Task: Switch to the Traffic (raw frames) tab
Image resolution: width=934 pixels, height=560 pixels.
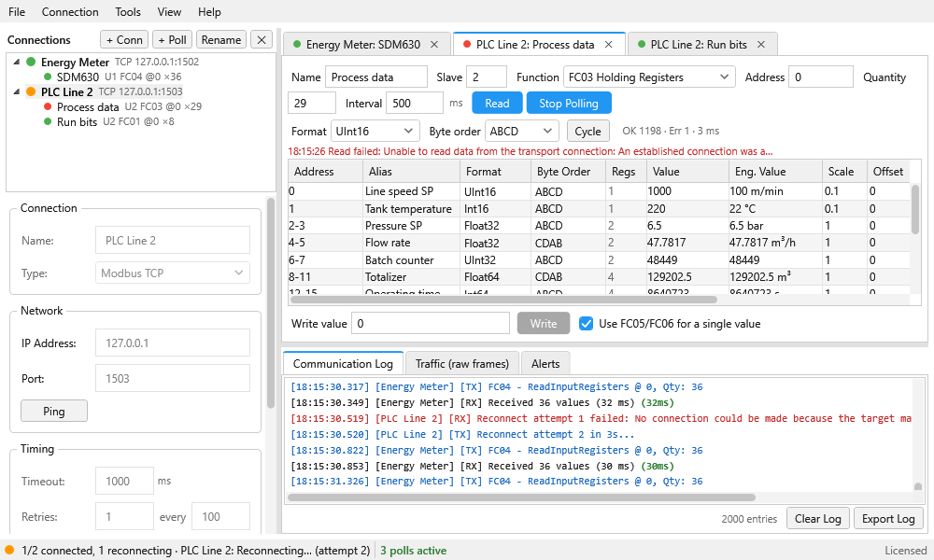Action: click(x=462, y=364)
